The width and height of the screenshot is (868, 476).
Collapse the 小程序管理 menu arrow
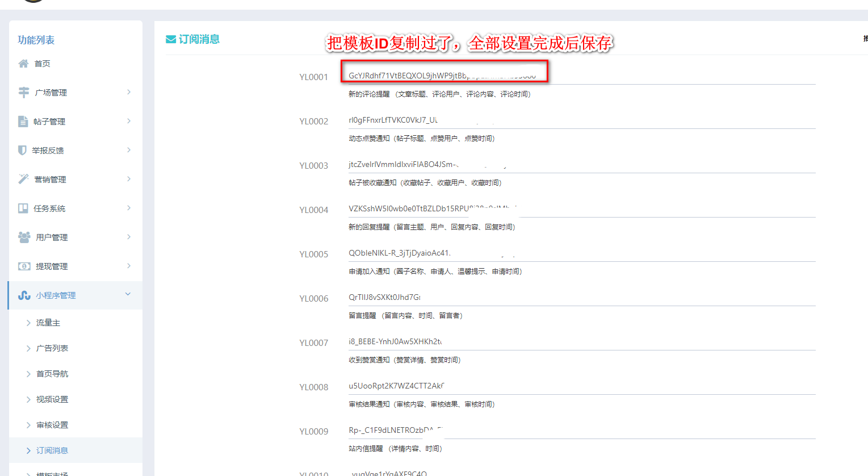(128, 294)
